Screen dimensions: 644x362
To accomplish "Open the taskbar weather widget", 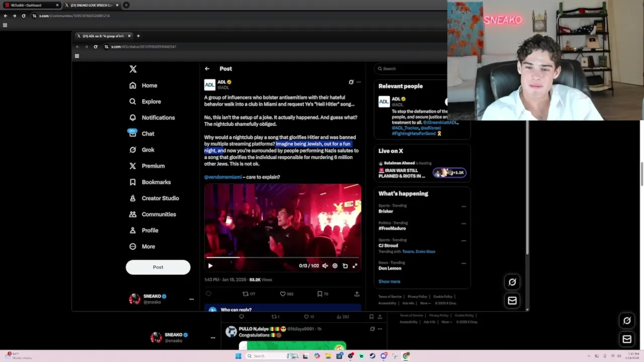I will coord(19,356).
